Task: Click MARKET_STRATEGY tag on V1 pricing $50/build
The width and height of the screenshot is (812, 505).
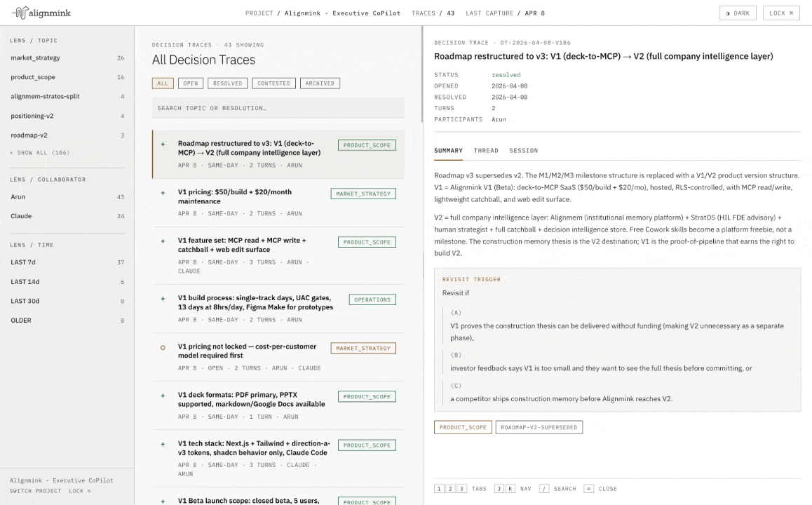Action: [363, 194]
